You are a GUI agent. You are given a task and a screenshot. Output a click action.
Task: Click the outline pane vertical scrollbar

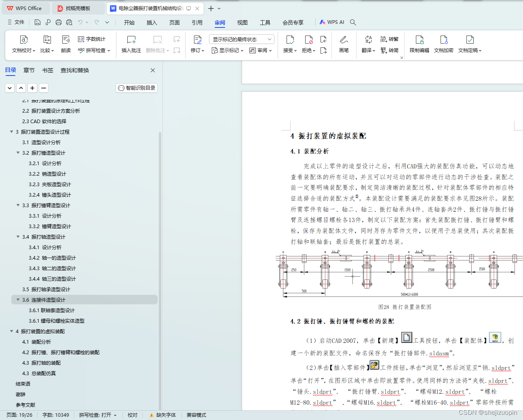tap(160, 271)
